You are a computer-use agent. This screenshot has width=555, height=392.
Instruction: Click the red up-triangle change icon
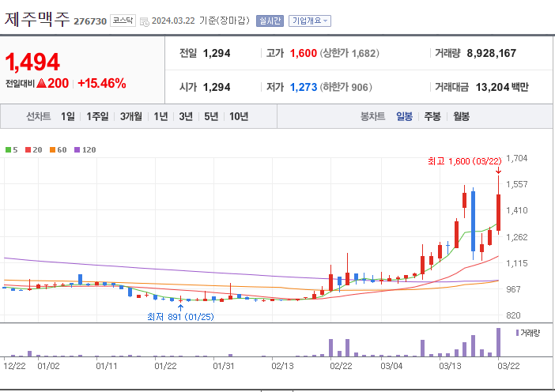tap(41, 84)
